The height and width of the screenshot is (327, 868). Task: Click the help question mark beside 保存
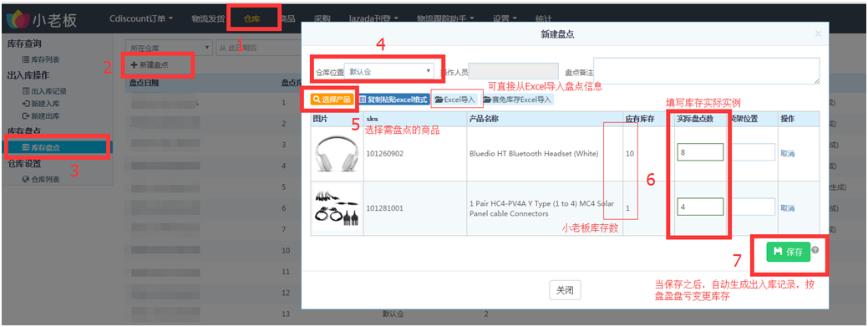815,250
